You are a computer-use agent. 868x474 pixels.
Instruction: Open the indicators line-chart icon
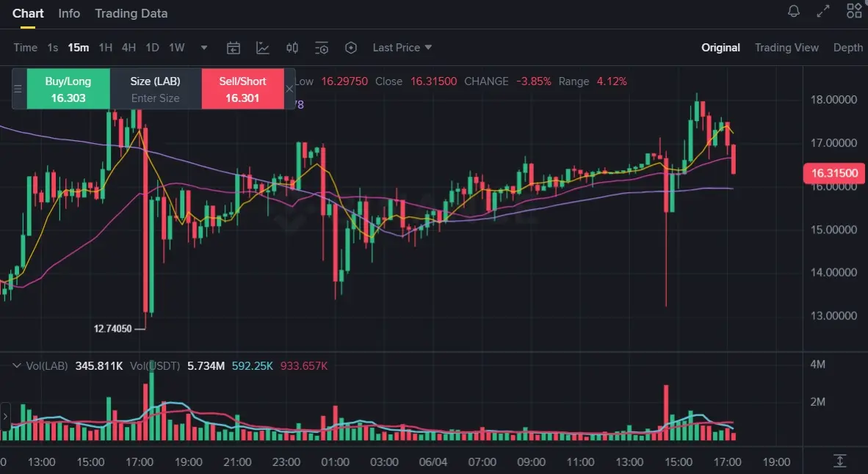263,48
